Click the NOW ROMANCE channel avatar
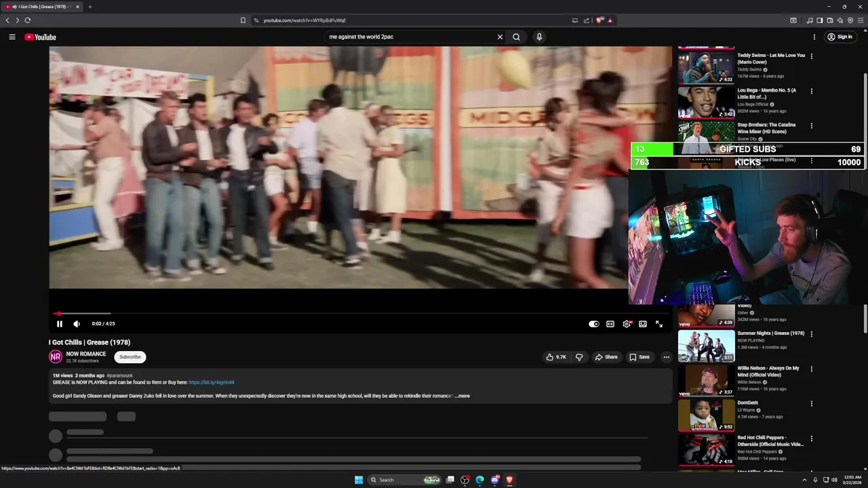Screen dimensions: 868x488 coord(56,357)
